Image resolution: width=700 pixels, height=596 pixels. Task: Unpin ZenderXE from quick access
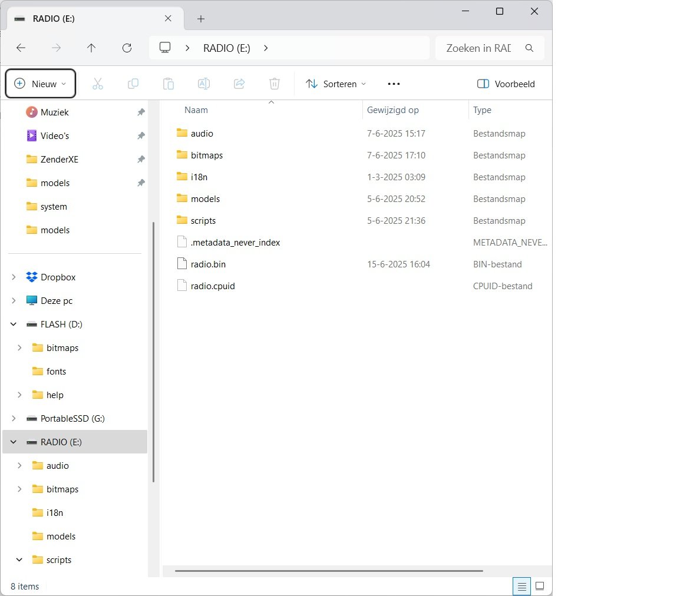(x=141, y=159)
